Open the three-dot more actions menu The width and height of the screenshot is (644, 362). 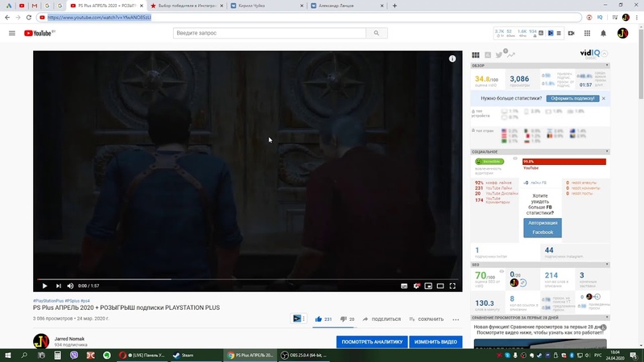[x=456, y=319]
